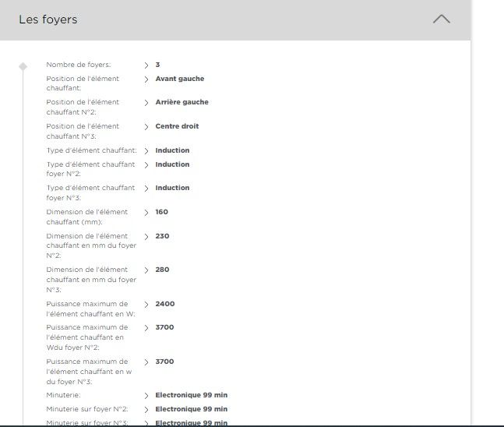Select the Avant gauche value text

click(x=179, y=79)
